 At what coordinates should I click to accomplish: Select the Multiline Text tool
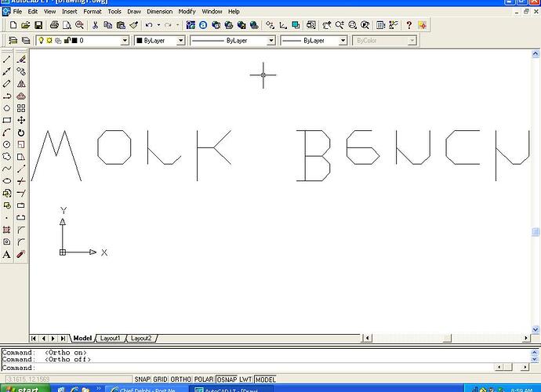pyautogui.click(x=6, y=254)
